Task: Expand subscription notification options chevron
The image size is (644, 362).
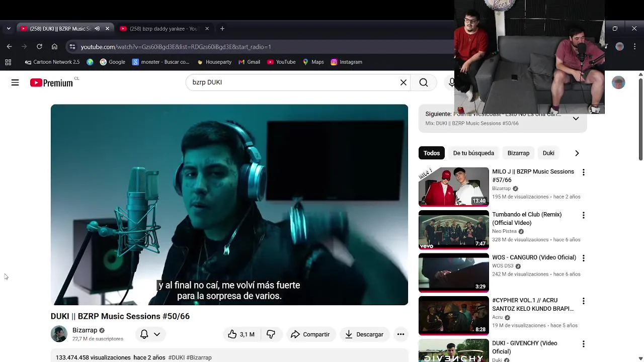Action: tap(157, 334)
